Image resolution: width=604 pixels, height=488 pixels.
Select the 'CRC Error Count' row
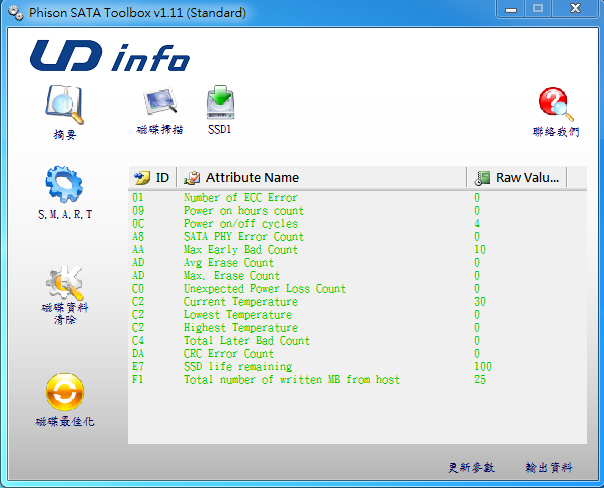357,354
